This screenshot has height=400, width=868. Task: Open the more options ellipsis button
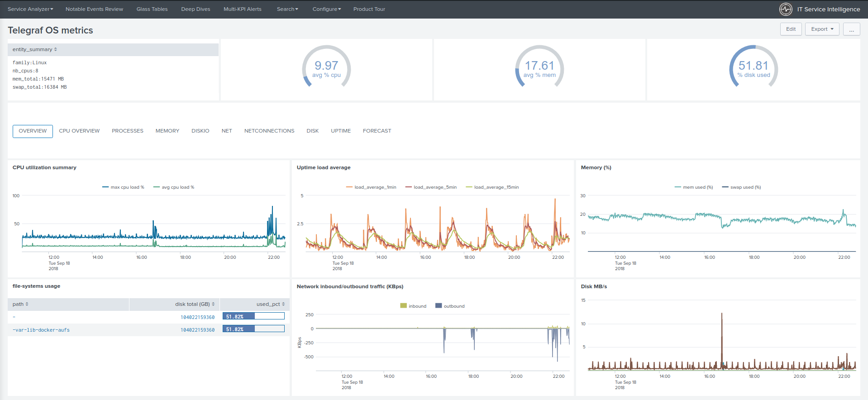[851, 29]
